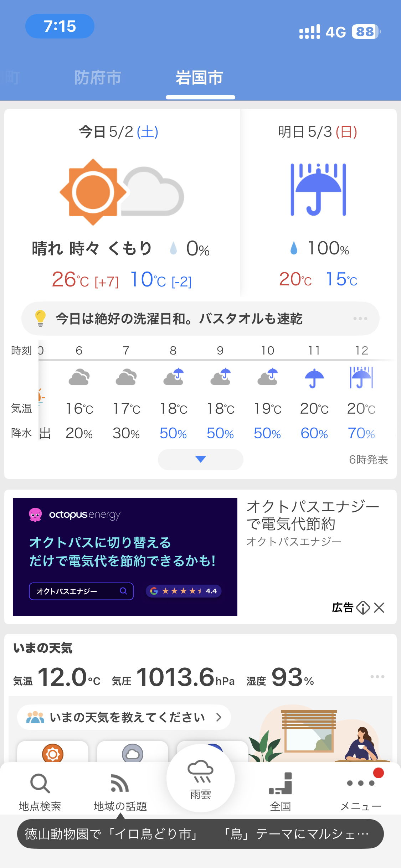Open options dots beside humidity reading

(x=377, y=677)
